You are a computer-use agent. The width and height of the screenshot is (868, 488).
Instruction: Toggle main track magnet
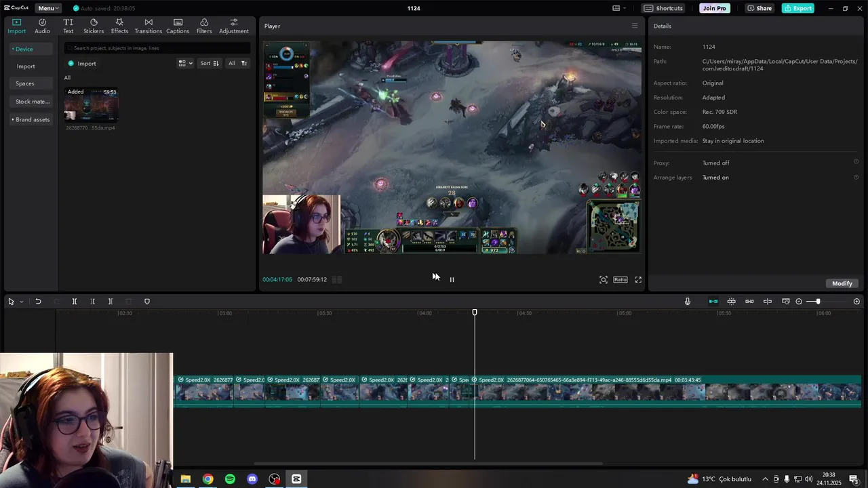[713, 302]
